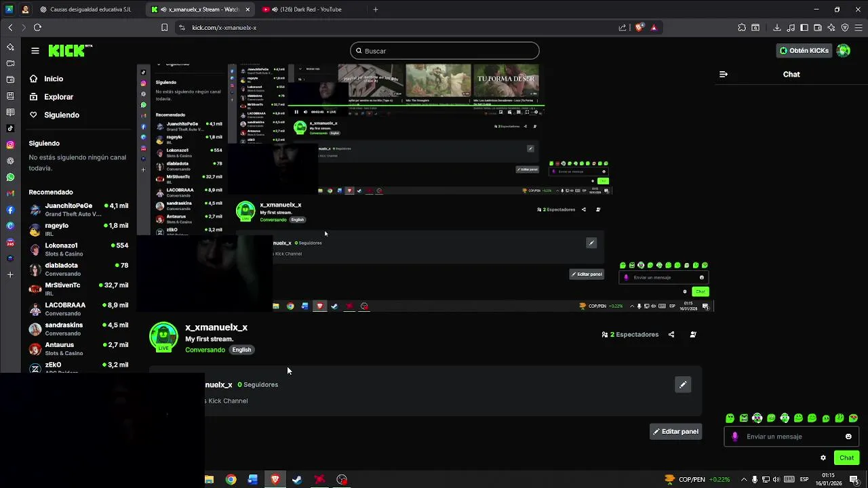Open TikTok in browser sidebar

10,128
